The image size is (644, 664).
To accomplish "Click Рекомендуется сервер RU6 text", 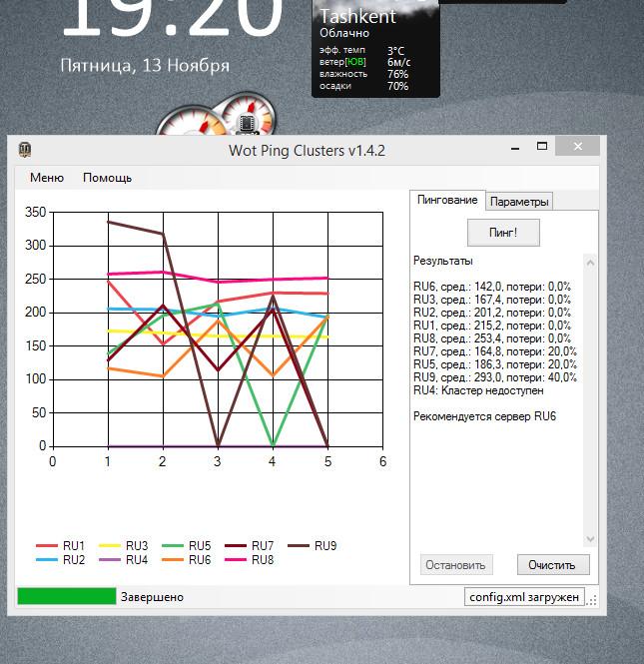I will click(x=484, y=416).
